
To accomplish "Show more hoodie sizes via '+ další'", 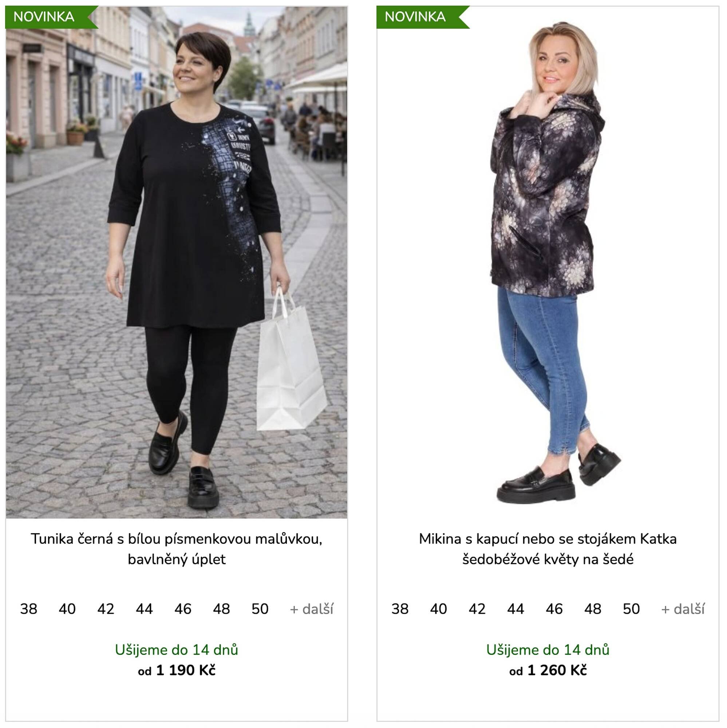I will click(683, 609).
